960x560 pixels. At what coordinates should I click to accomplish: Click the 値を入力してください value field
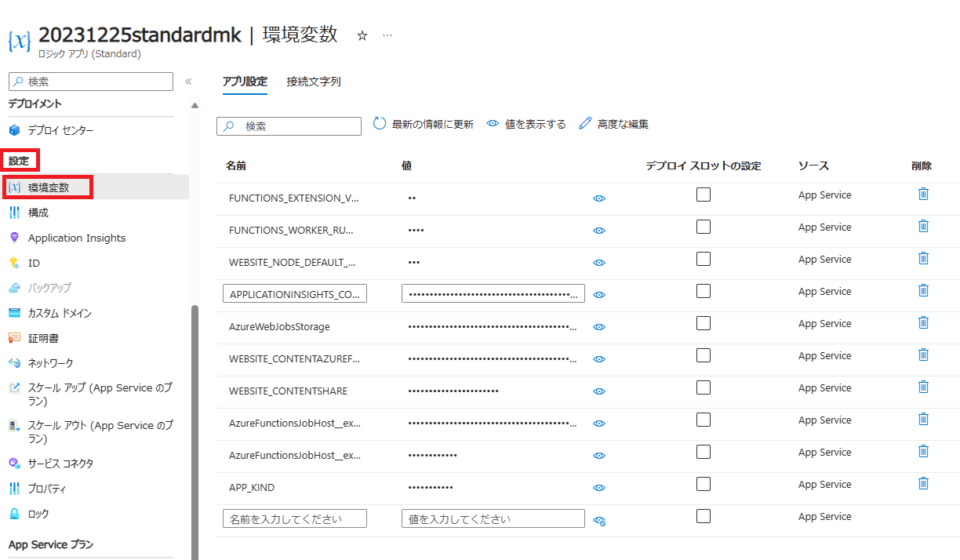493,518
